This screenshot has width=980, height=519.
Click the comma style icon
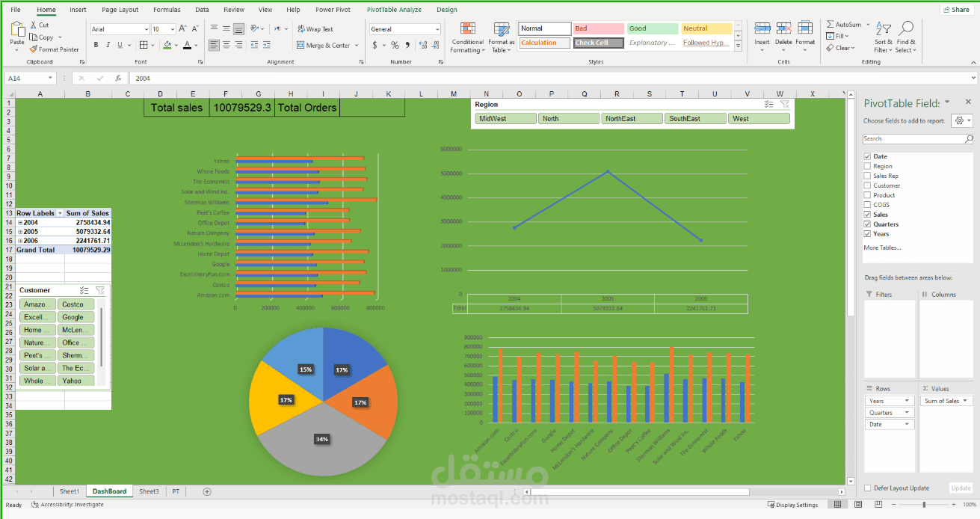[408, 45]
